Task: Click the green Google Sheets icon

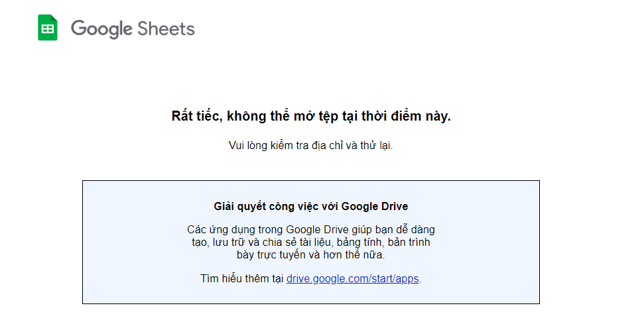Action: click(x=47, y=28)
